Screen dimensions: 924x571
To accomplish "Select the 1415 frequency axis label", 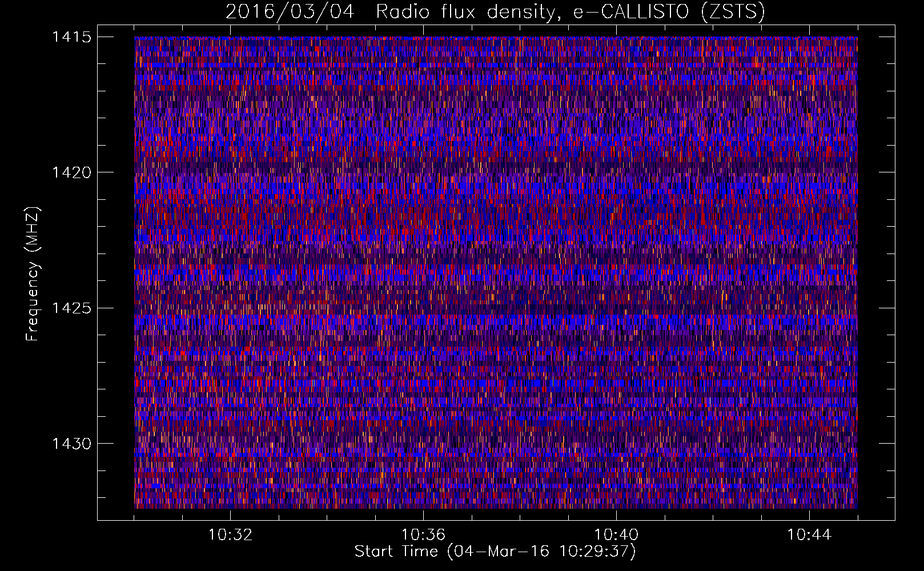I will [71, 37].
